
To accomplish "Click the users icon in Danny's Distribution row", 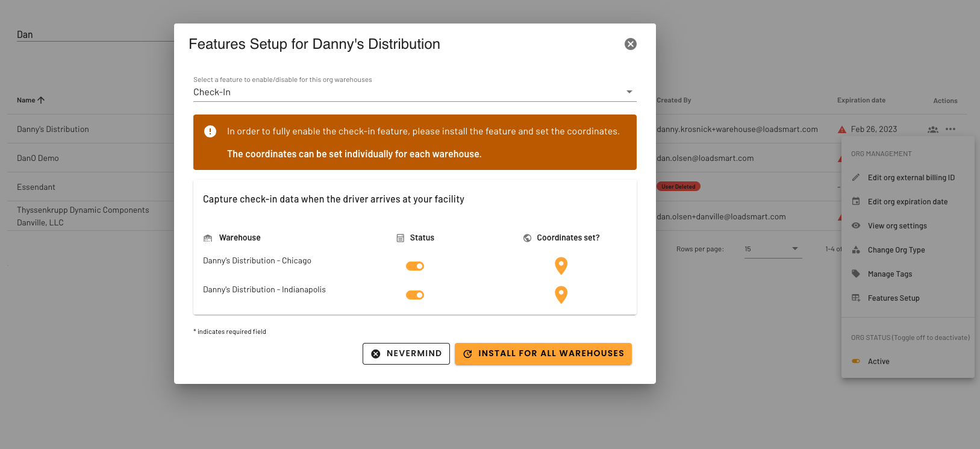I will point(933,130).
